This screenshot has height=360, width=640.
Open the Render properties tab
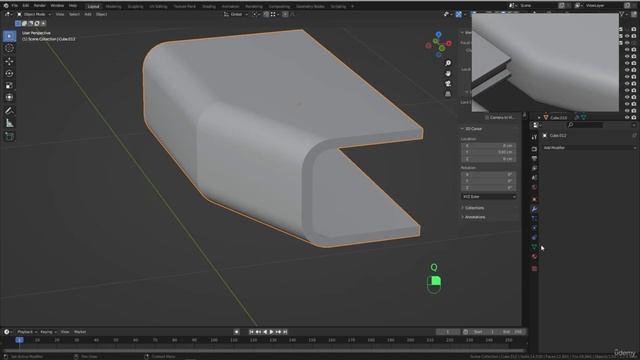pos(534,149)
